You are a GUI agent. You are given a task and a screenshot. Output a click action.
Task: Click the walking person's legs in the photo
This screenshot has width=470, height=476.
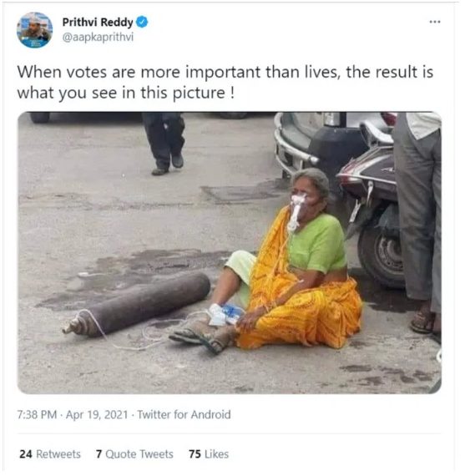click(164, 144)
